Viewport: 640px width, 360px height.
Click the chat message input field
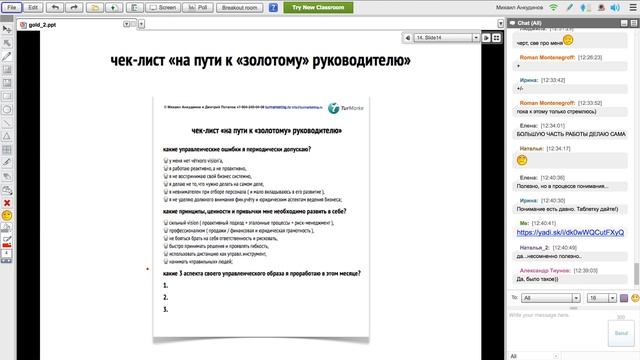tap(558, 331)
